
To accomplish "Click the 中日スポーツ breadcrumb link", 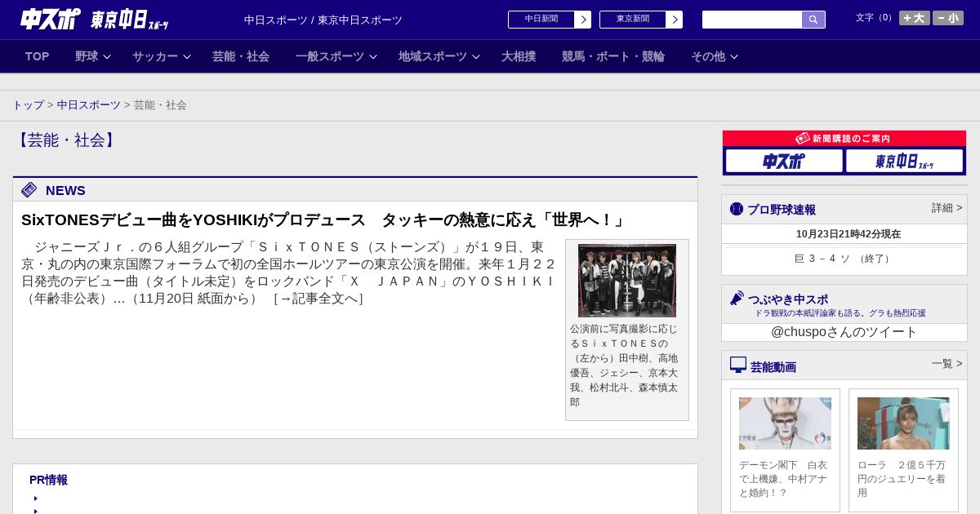I will tap(89, 105).
